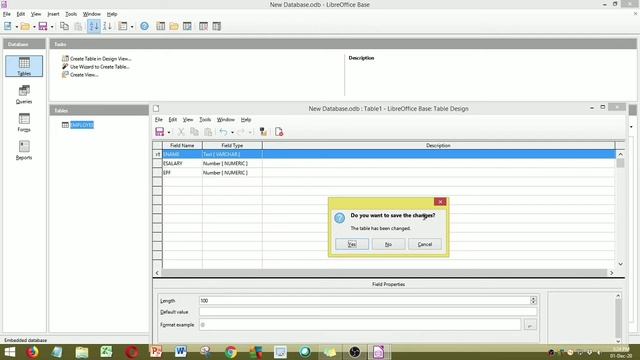This screenshot has width=640, height=360.
Task: Expand Form dropdown arrow in main toolbar
Action: click(x=132, y=27)
